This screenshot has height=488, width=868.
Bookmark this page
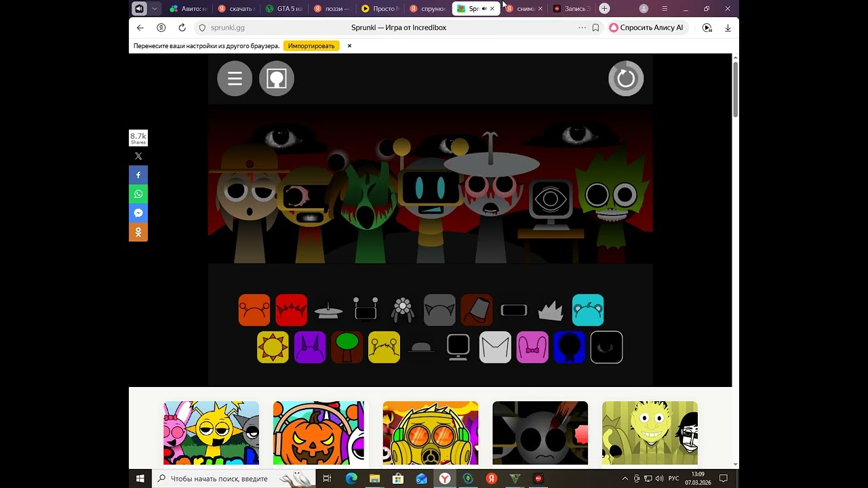coord(595,28)
